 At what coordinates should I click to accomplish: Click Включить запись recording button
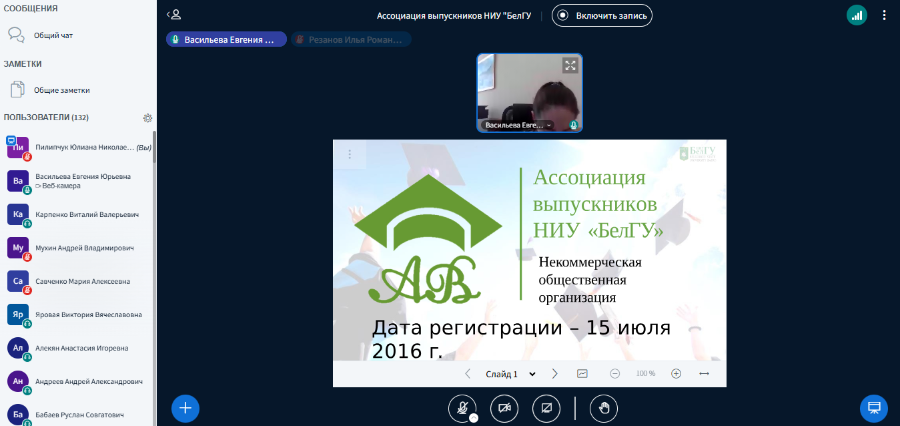pyautogui.click(x=602, y=16)
